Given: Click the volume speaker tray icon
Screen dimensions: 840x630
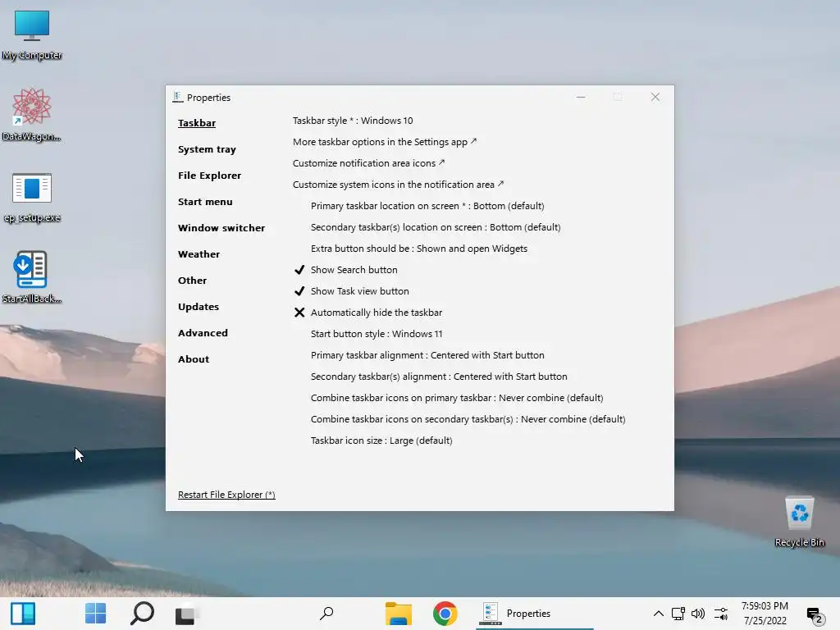Looking at the screenshot, I should click(x=698, y=614).
